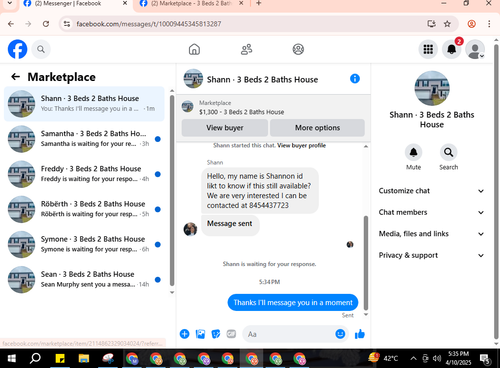Close the Messenger browser tab

pyautogui.click(x=125, y=3)
